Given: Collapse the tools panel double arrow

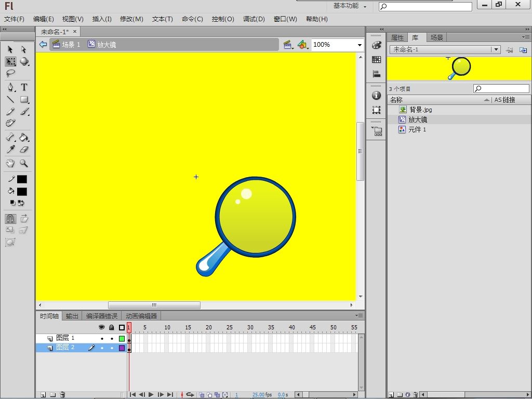Looking at the screenshot, I should (4, 29).
